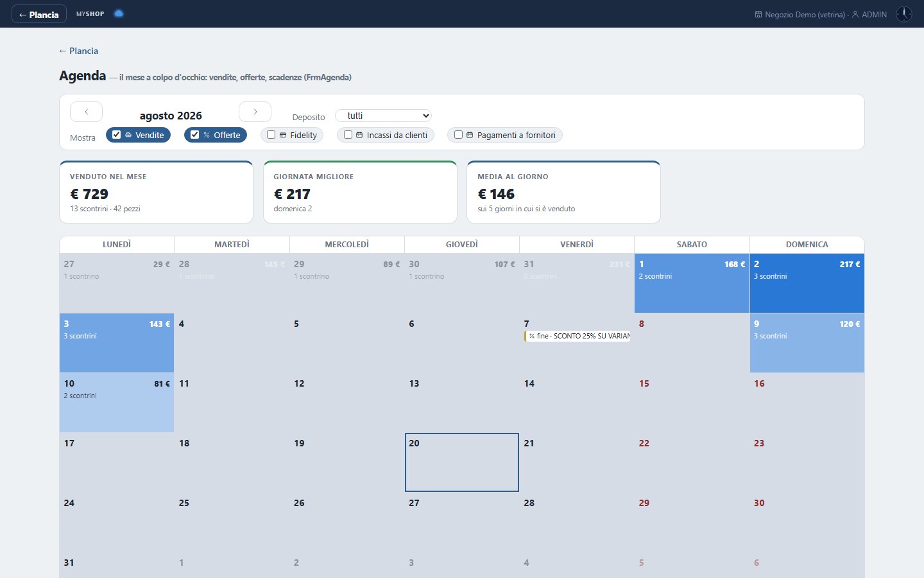
Task: Click the calendar icon in Pagamenti a fornitori
Action: [470, 135]
